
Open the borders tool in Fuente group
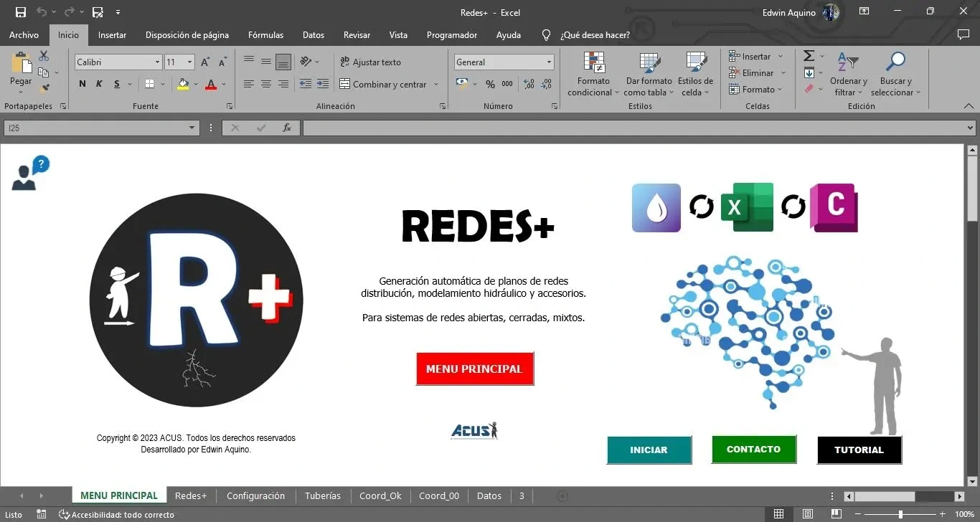coord(149,84)
